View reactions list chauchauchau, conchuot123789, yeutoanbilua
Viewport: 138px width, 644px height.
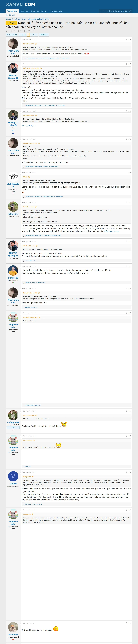48,58
